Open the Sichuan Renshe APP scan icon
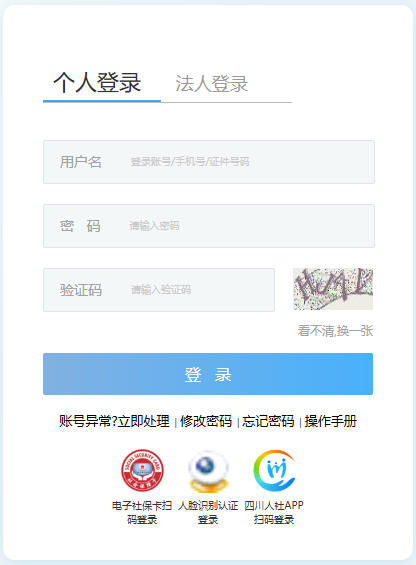Screen dimensions: 416x565 coord(274,471)
